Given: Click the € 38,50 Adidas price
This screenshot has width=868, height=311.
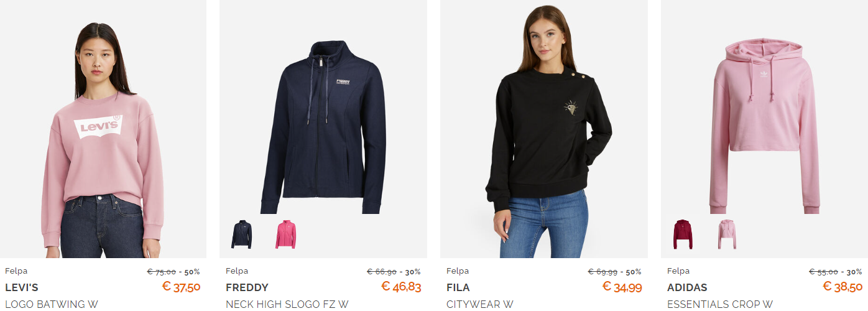Looking at the screenshot, I should point(843,286).
